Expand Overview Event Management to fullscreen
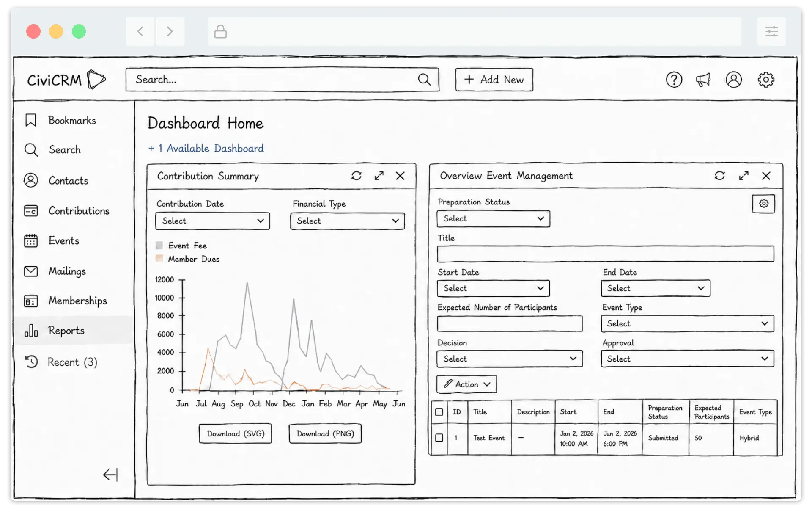812x508 pixels. pyautogui.click(x=744, y=175)
